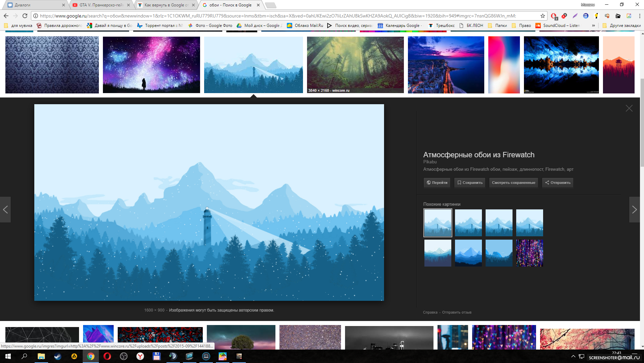Switch to the GTA V. Пранкерско-рейд tab
The height and width of the screenshot is (363, 644).
[101, 5]
